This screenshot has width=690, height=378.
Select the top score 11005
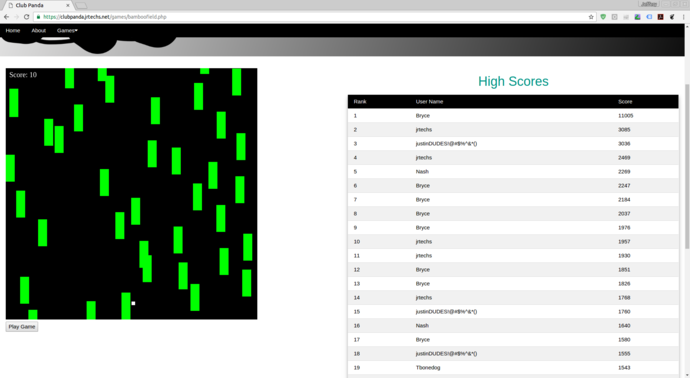[625, 116]
